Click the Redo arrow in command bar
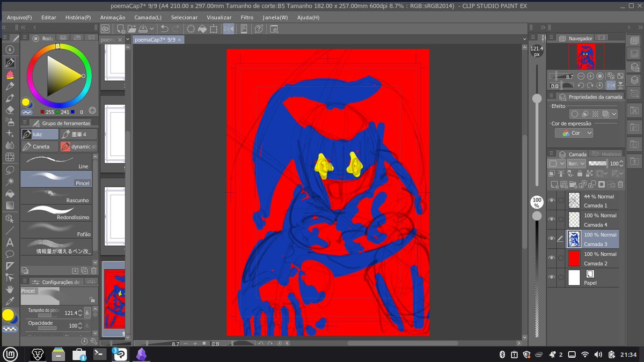This screenshot has height=362, width=644. tap(177, 28)
